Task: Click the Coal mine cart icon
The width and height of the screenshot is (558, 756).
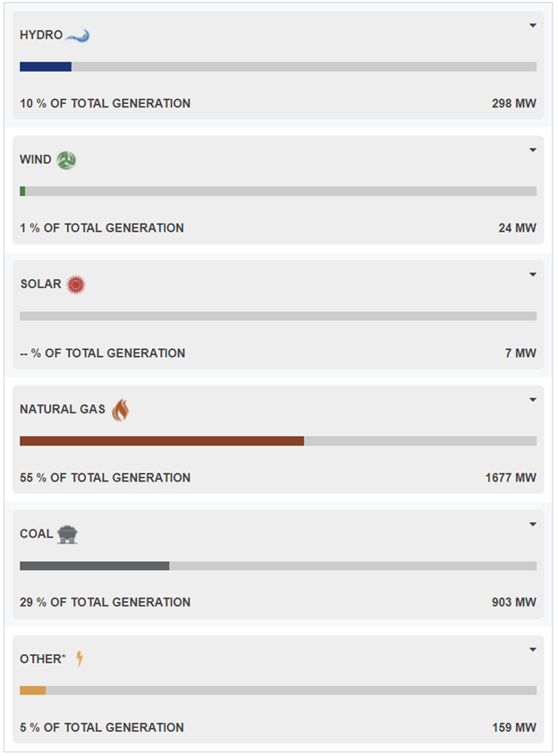Action: tap(67, 534)
